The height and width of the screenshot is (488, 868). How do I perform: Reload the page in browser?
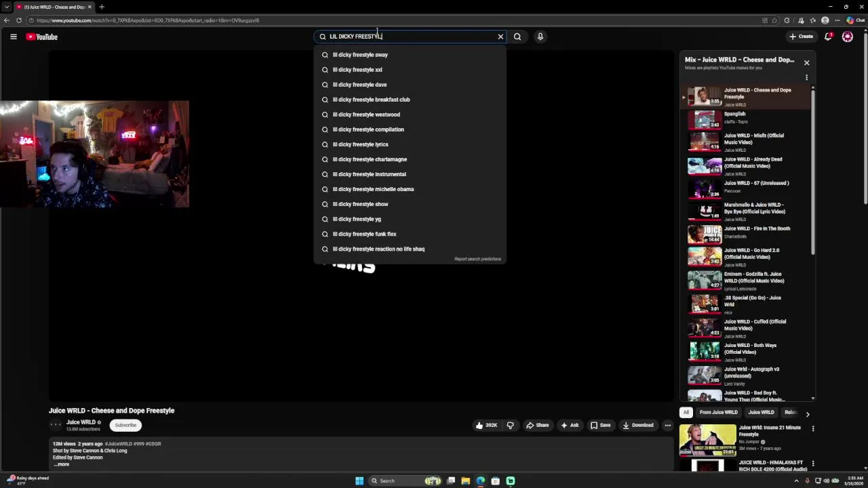[18, 20]
